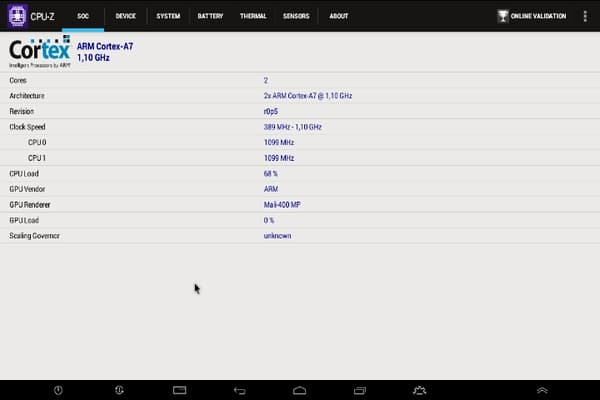
Task: Click the value 2x ARM Cortex-A7 @ 1,10 GHz
Action: point(308,96)
